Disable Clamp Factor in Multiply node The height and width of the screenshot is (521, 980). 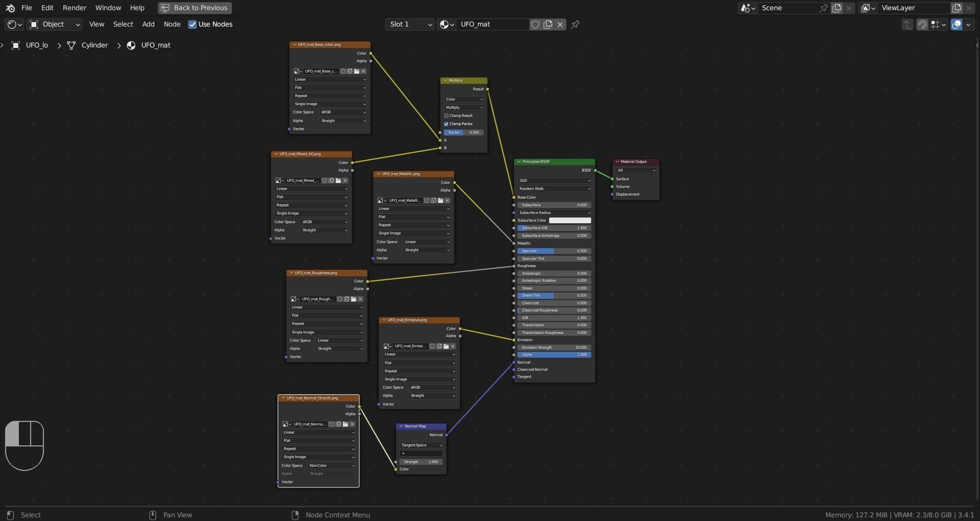pyautogui.click(x=446, y=124)
